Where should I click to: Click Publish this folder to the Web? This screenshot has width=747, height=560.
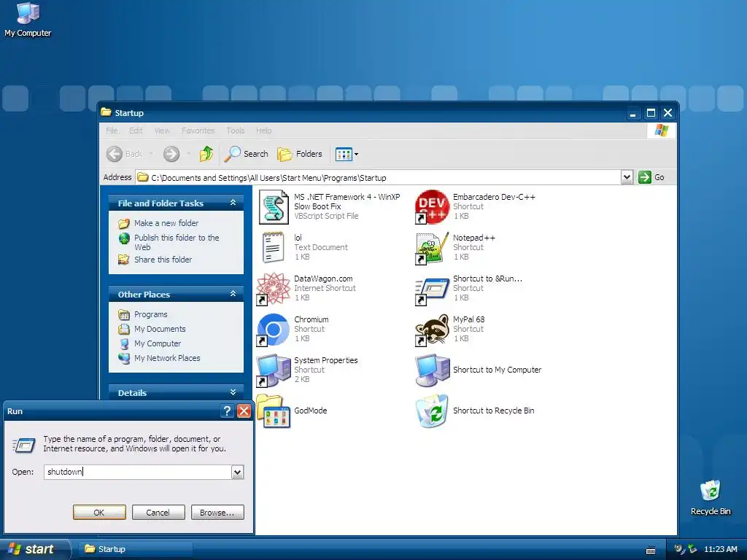pos(177,242)
